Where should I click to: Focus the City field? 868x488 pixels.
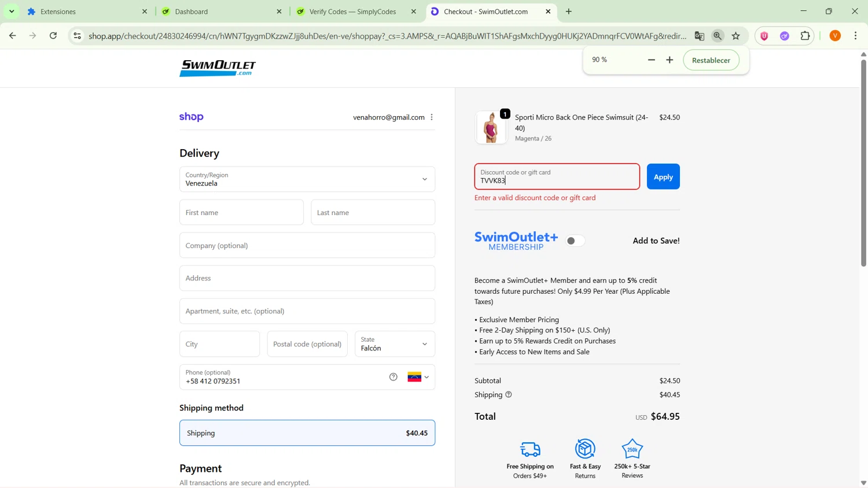219,344
